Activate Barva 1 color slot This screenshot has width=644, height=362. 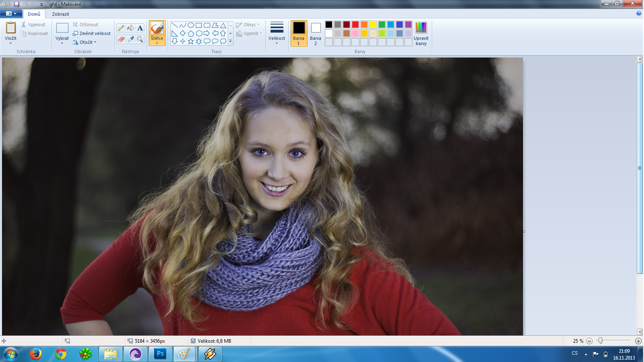point(299,33)
